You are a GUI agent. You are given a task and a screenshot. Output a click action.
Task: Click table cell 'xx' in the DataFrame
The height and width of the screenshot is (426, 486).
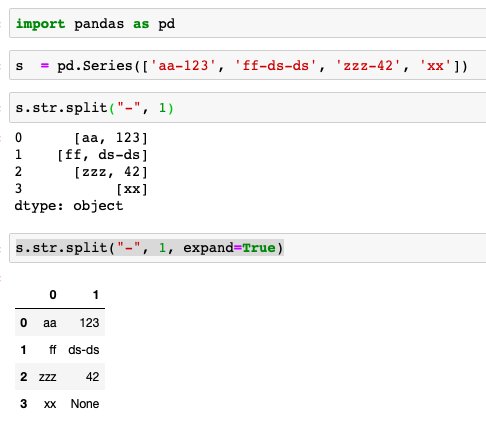(x=50, y=404)
